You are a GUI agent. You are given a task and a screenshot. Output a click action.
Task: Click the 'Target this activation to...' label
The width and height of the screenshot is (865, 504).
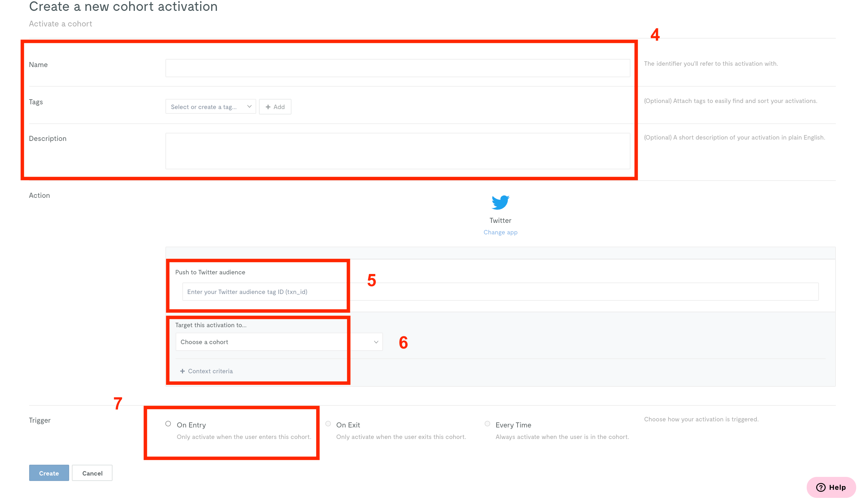click(x=211, y=325)
